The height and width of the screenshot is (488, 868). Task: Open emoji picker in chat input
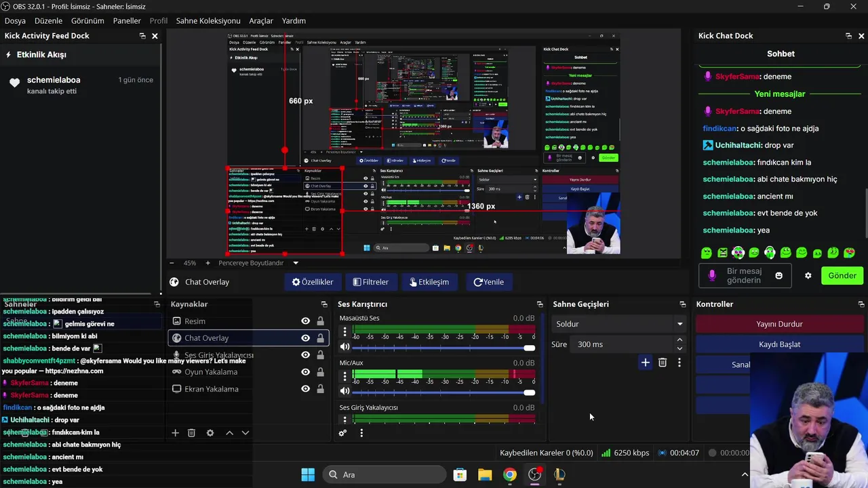click(778, 276)
